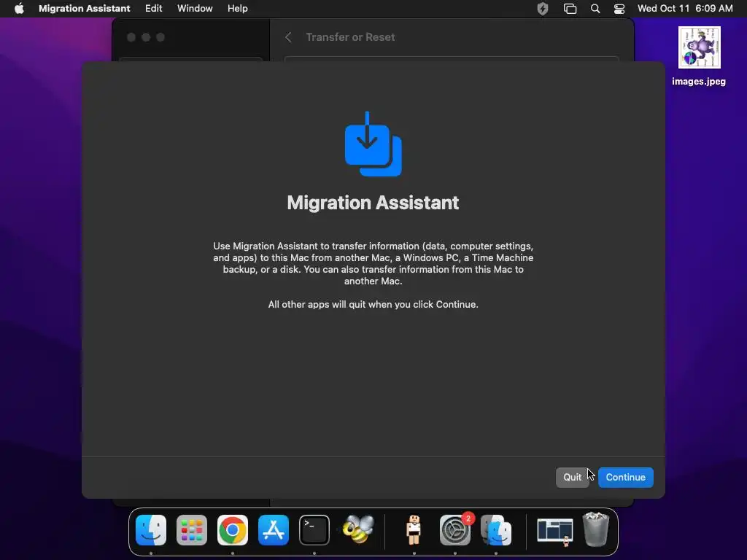The height and width of the screenshot is (560, 747).
Task: Go back in Transfer or Reset window
Action: [x=288, y=37]
